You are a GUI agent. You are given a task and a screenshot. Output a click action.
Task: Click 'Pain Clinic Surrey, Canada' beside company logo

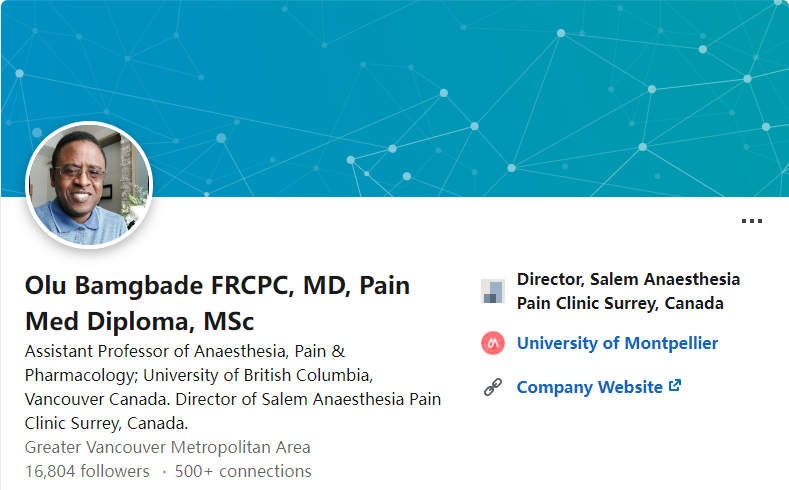coord(620,303)
